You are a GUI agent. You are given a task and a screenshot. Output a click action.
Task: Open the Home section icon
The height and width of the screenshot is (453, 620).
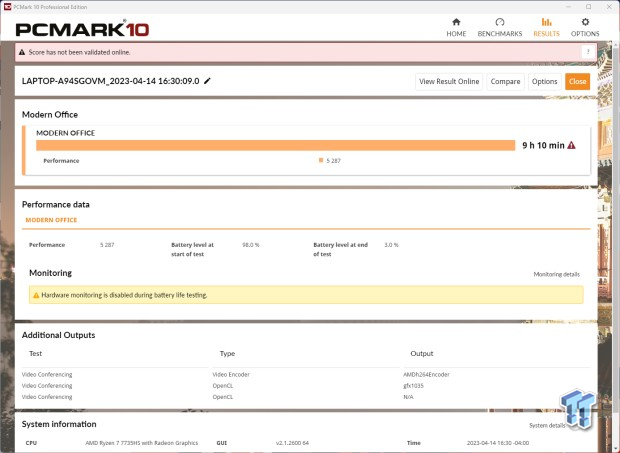coord(456,22)
